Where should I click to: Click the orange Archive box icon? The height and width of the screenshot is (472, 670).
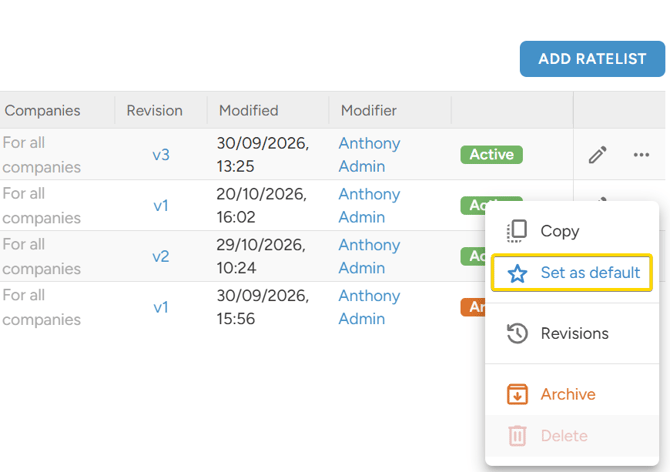(x=517, y=394)
